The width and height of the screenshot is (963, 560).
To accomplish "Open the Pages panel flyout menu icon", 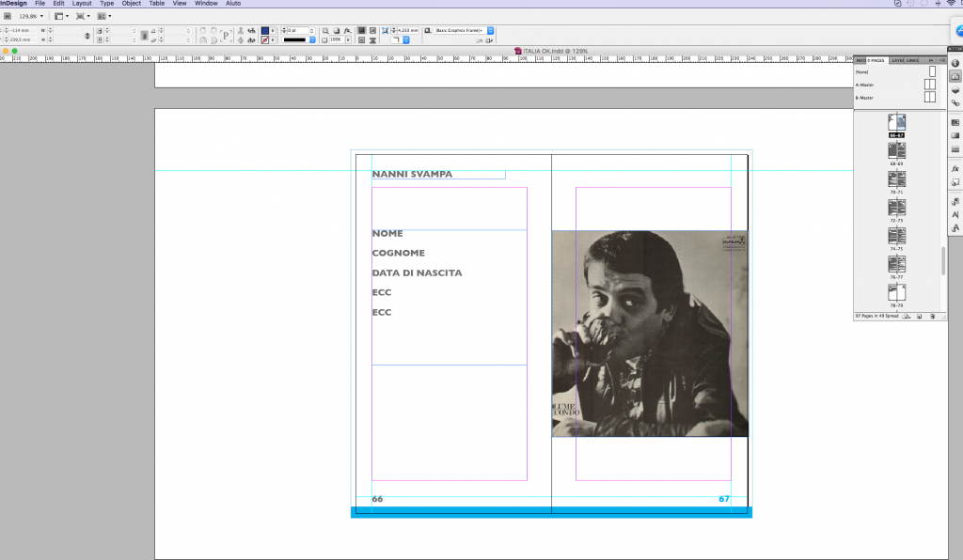I will [942, 60].
